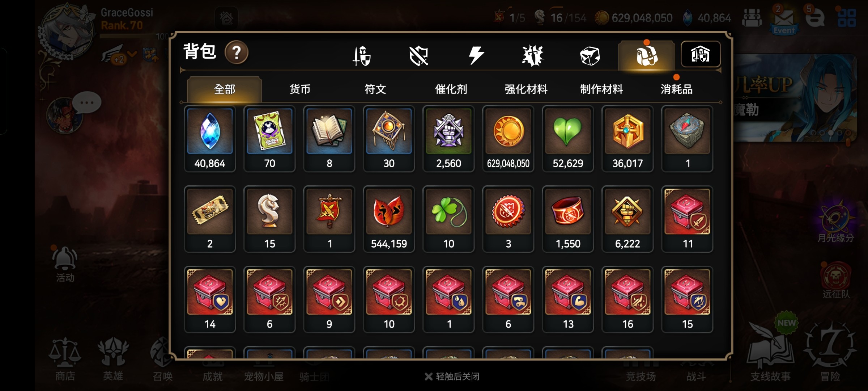Switch to the 强化材料 tab
This screenshot has width=868, height=391.
point(526,89)
